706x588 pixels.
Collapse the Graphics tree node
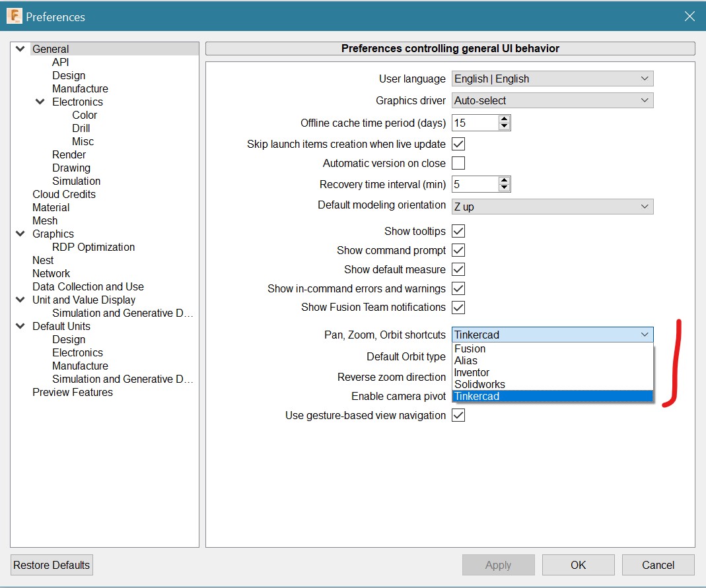point(20,234)
